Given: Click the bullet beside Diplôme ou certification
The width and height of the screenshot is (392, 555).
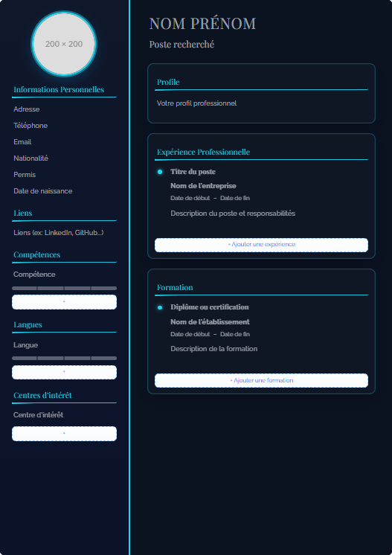Looking at the screenshot, I should (x=160, y=307).
